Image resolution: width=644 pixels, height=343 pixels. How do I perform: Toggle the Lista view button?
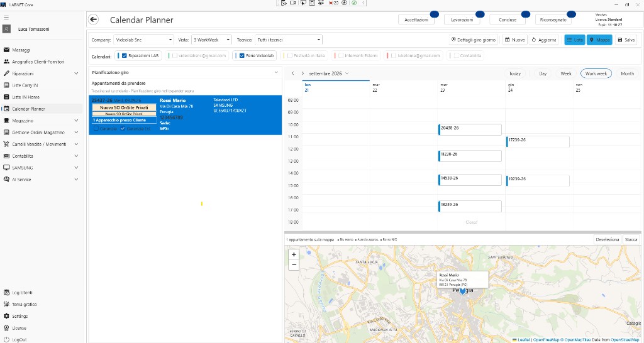click(x=575, y=40)
